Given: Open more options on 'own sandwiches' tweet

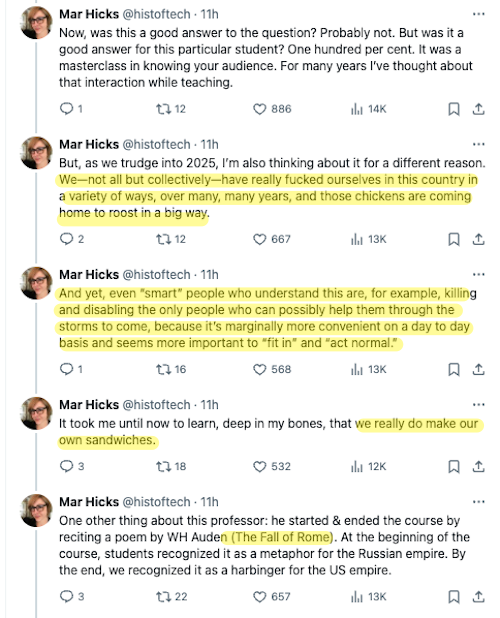Looking at the screenshot, I should click(x=478, y=405).
